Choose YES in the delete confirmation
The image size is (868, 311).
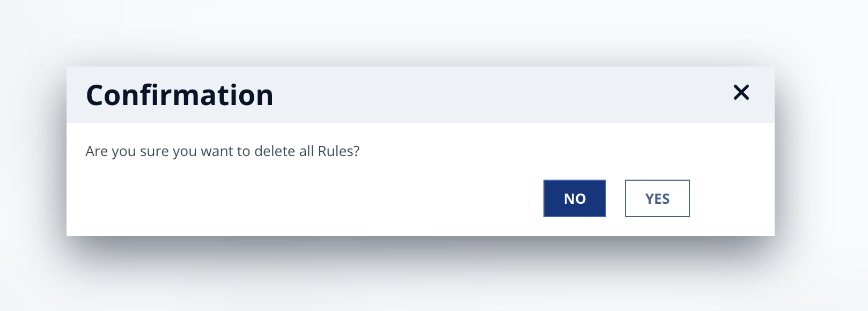[x=657, y=198]
